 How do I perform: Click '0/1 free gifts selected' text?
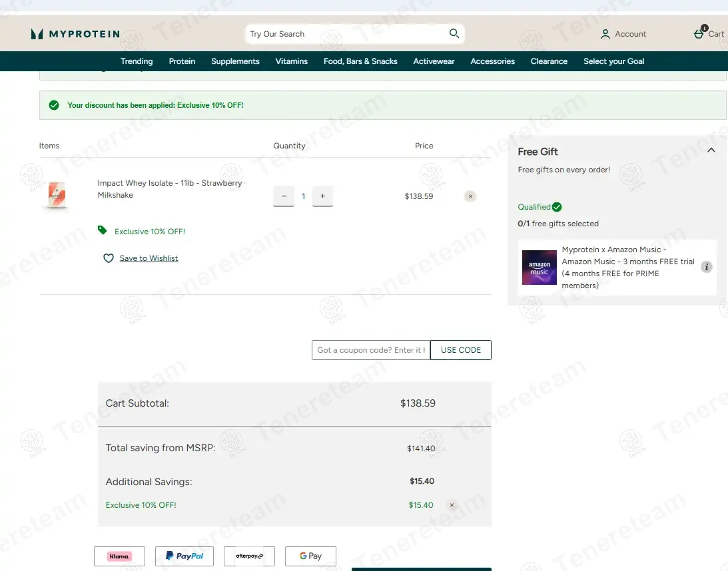(558, 224)
